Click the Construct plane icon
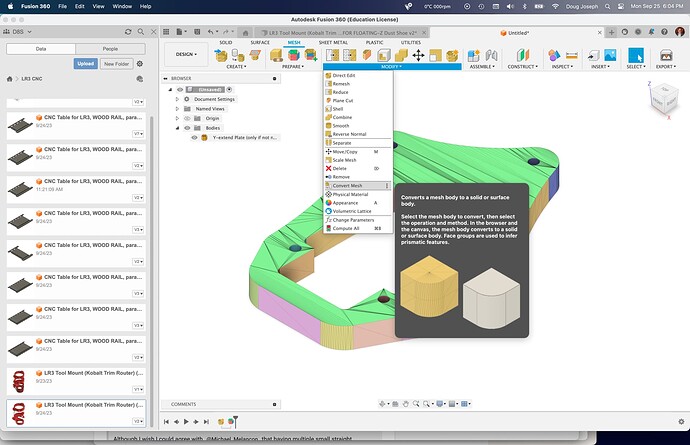Image resolution: width=690 pixels, height=445 pixels. point(523,55)
